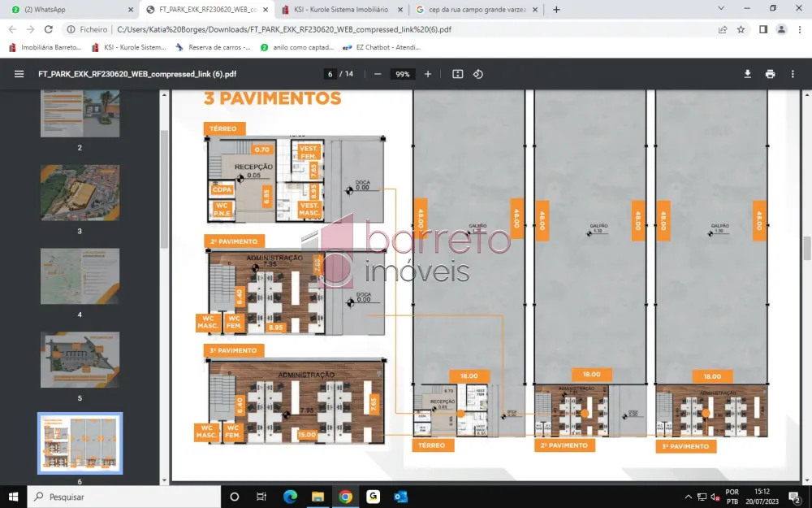The image size is (812, 508).
Task: Click the zoom in plus button
Action: [428, 74]
